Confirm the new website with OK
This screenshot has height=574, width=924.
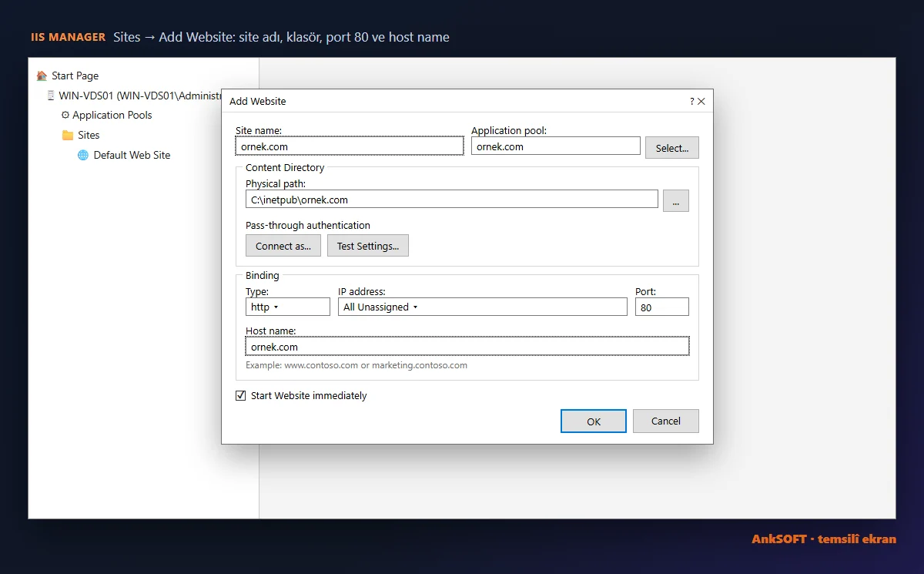point(594,421)
